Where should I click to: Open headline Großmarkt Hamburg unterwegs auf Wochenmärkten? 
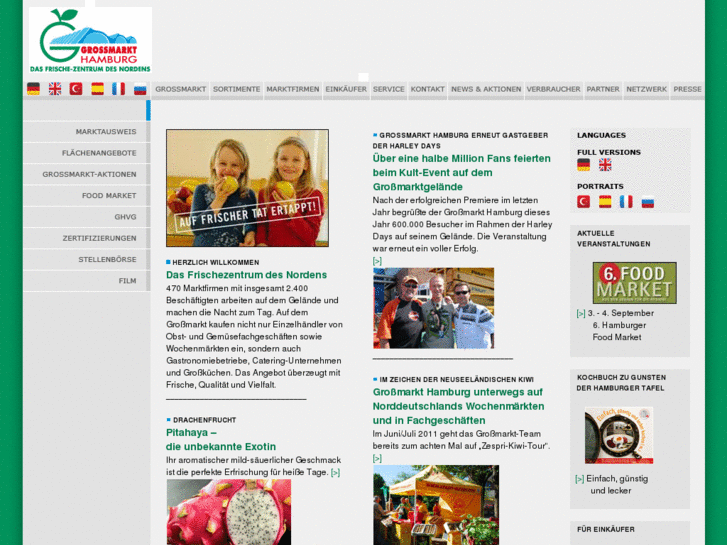458,406
